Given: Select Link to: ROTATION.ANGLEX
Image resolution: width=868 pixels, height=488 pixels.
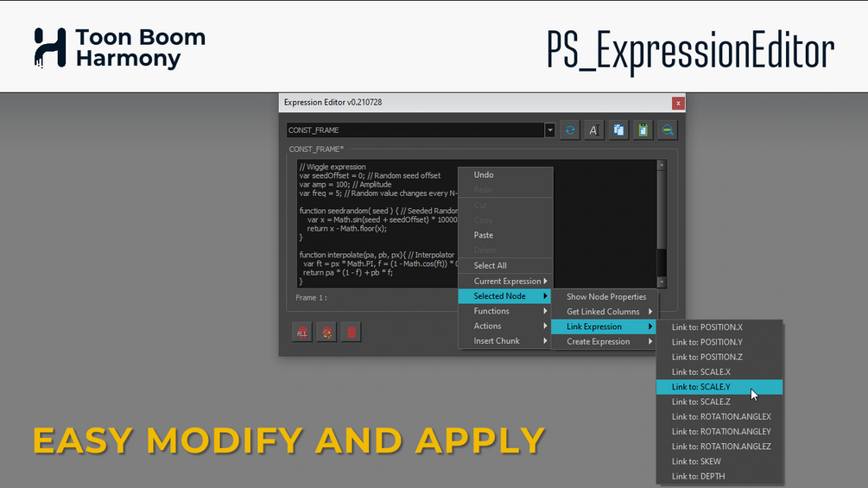Looking at the screenshot, I should pyautogui.click(x=719, y=416).
